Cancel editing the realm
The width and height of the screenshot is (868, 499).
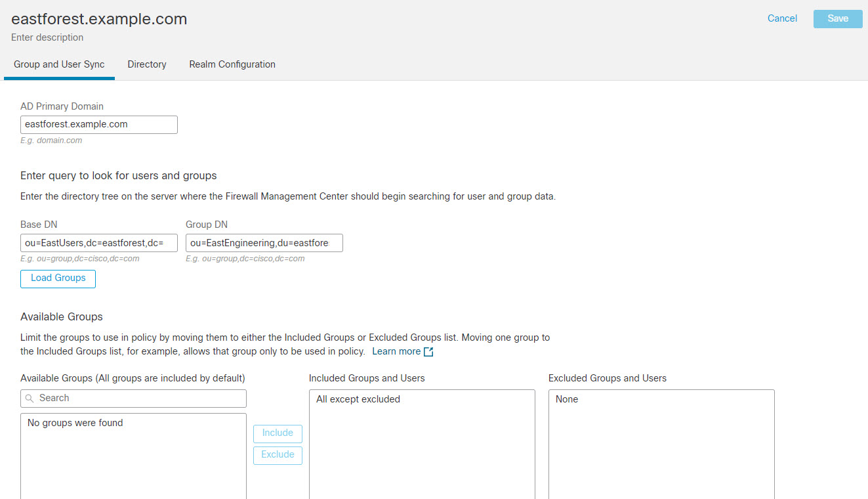[782, 18]
